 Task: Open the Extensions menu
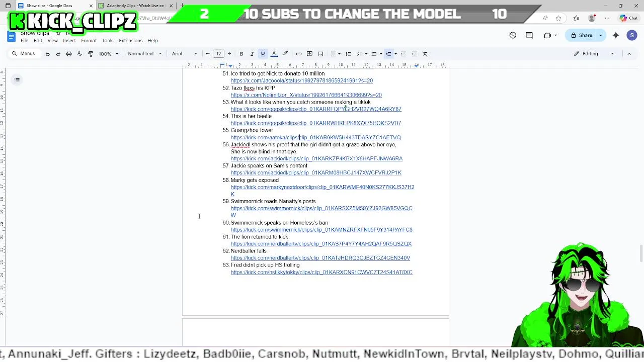[x=130, y=41]
